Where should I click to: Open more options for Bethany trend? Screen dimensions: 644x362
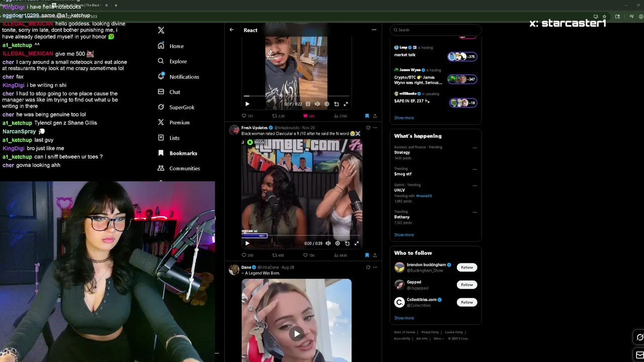click(x=474, y=212)
